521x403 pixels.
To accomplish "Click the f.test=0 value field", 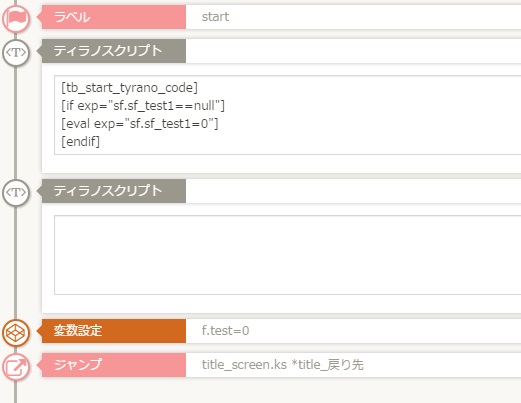I will coord(353,331).
